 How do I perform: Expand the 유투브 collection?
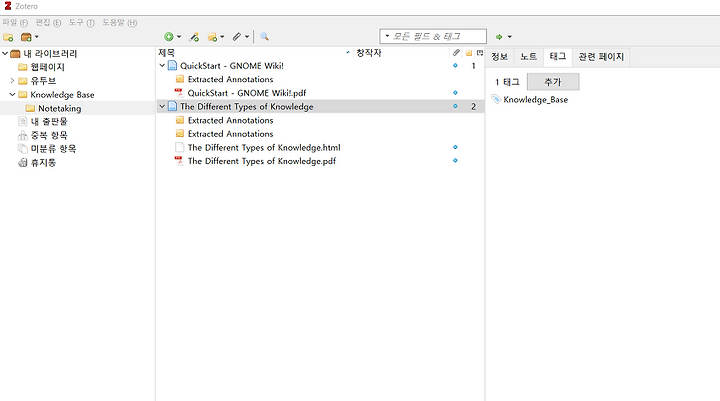(12, 81)
